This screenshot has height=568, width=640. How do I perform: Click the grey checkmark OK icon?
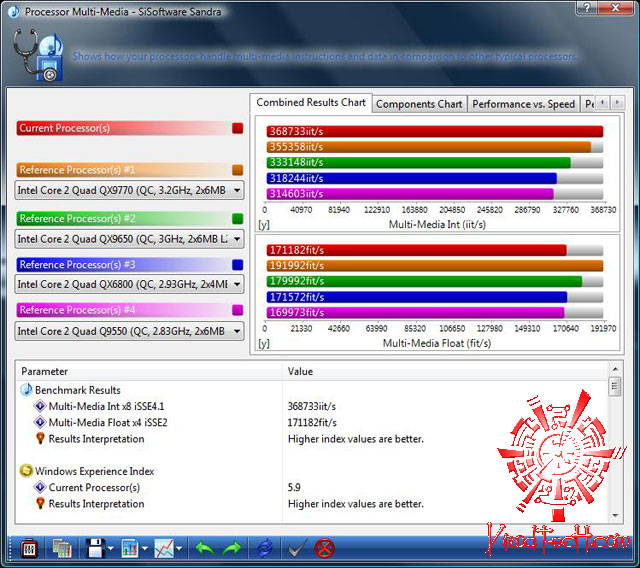(298, 548)
